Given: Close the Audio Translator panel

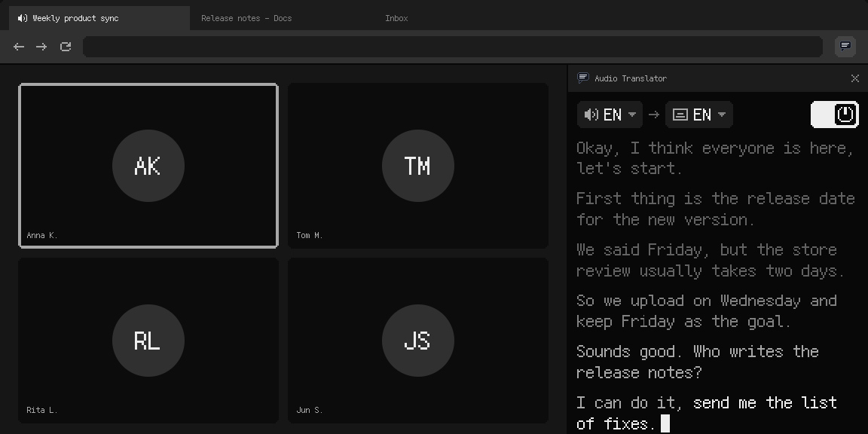Looking at the screenshot, I should (x=854, y=78).
